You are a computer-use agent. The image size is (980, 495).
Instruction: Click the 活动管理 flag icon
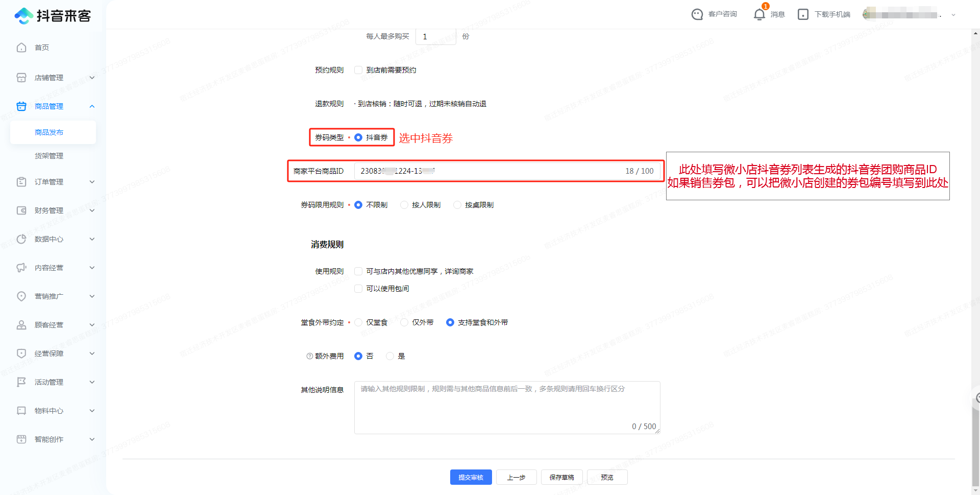tap(21, 382)
